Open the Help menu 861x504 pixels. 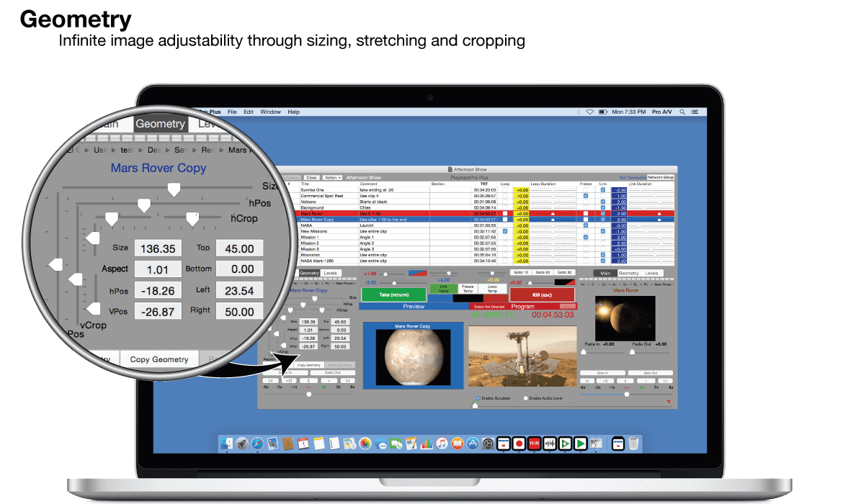[294, 112]
